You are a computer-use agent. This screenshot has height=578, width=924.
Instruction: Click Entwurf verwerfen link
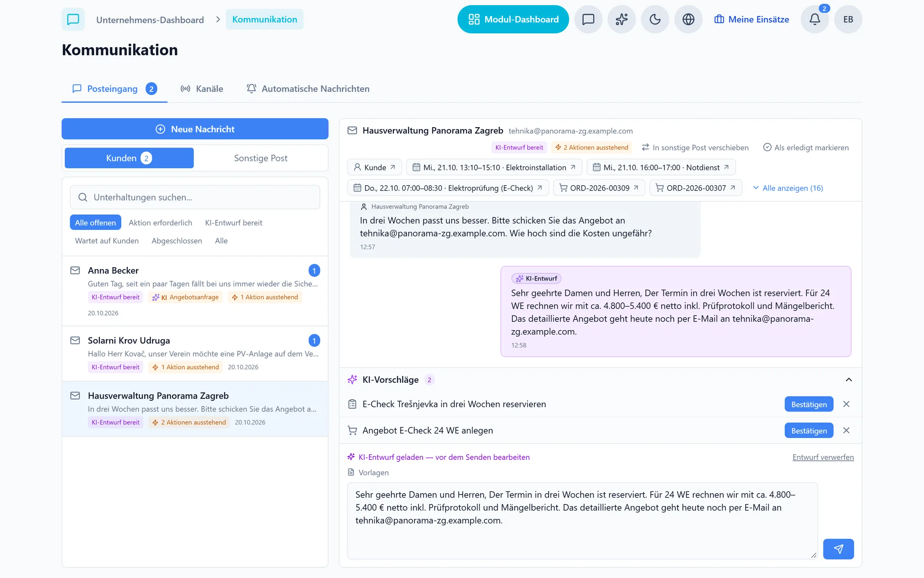pyautogui.click(x=823, y=457)
